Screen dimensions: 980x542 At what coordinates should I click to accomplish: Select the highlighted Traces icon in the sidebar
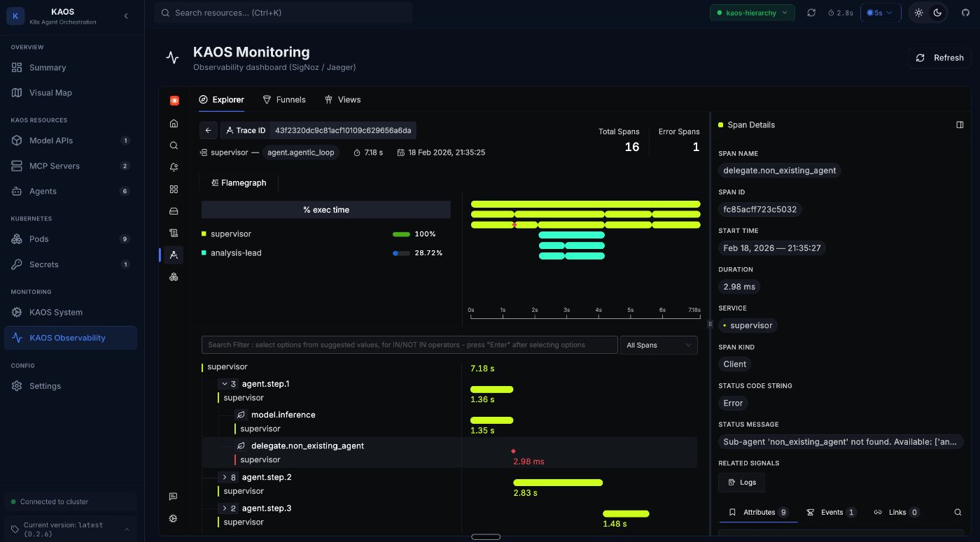pos(174,255)
